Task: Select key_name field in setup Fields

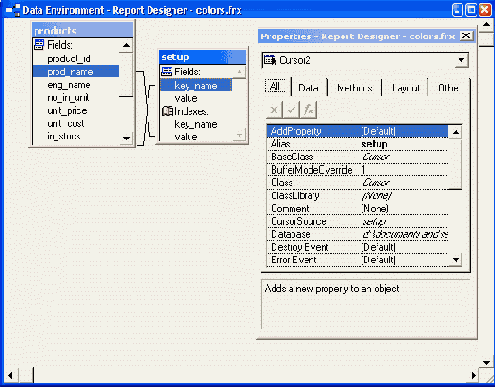Action: tap(196, 85)
